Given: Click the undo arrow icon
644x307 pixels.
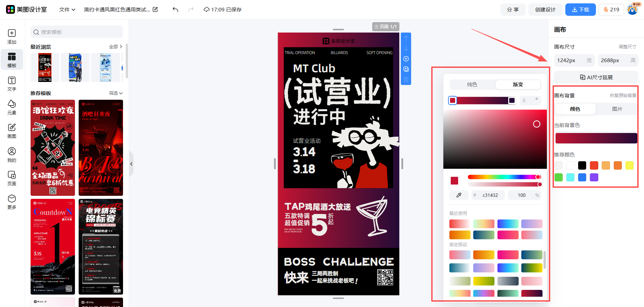Looking at the screenshot, I should coord(175,9).
